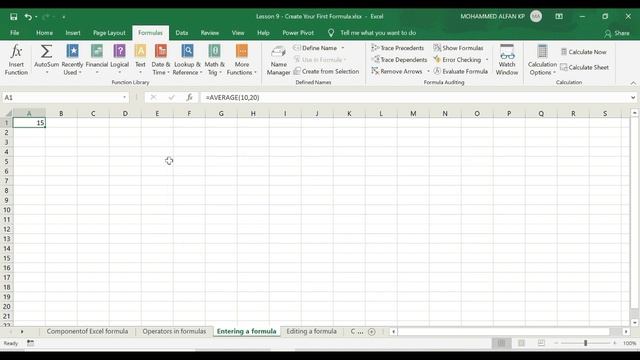Screen dimensions: 640x360
Task: Open Evaluate Formula tool
Action: (x=460, y=71)
